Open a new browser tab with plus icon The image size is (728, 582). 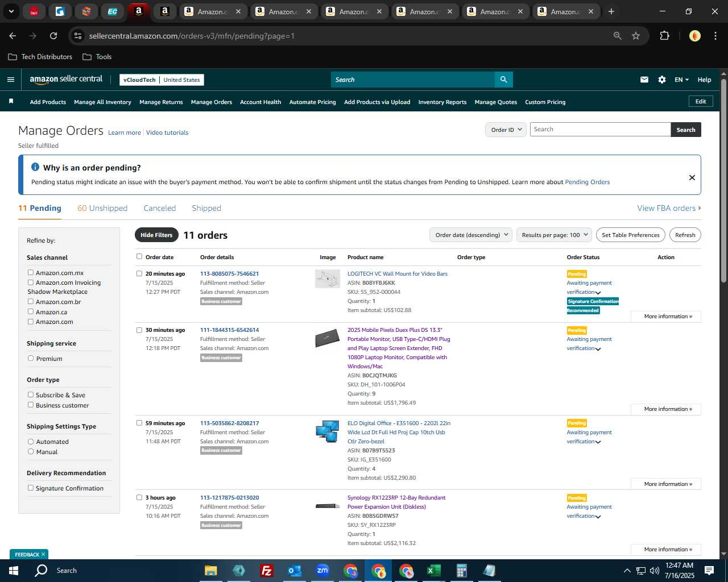611,11
